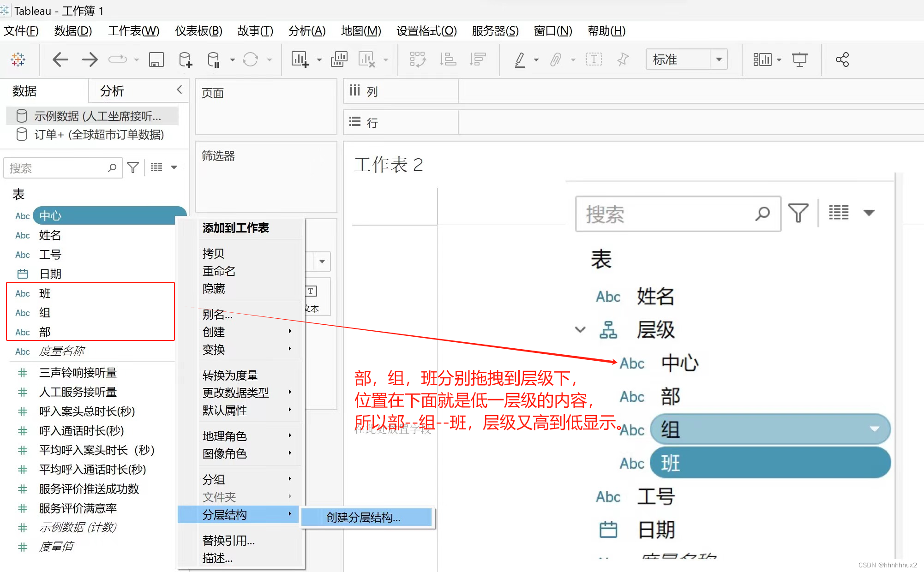
Task: Click the save workbook icon
Action: [156, 60]
